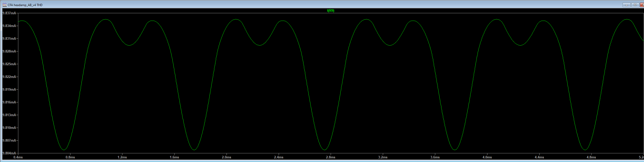Image resolution: width=644 pixels, height=162 pixels.
Task: Click the 9.828mA y-axis label
Action: (8, 51)
